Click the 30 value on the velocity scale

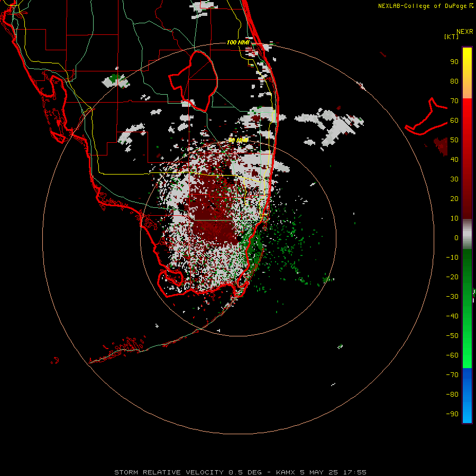pos(454,179)
